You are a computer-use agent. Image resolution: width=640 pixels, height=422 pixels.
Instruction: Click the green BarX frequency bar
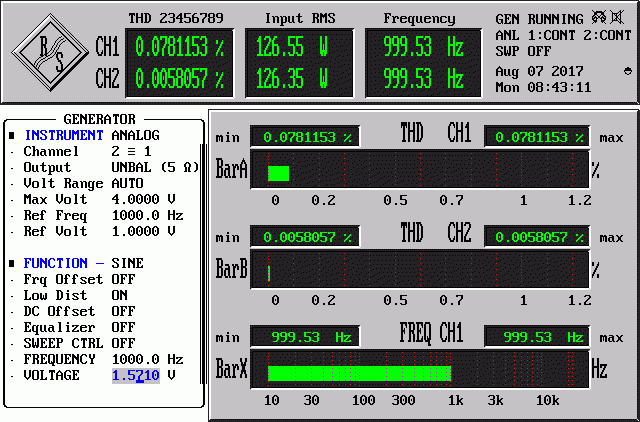(359, 373)
